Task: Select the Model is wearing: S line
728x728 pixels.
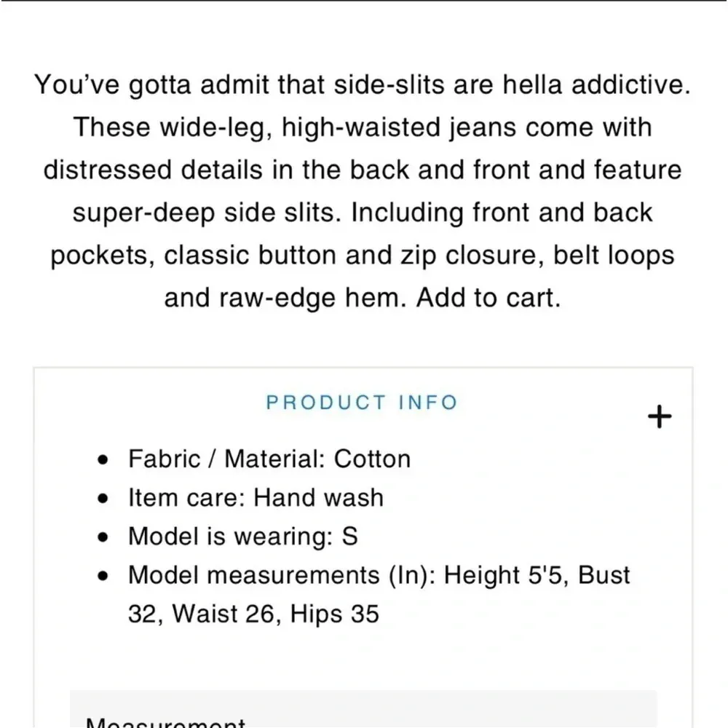Action: click(x=243, y=537)
